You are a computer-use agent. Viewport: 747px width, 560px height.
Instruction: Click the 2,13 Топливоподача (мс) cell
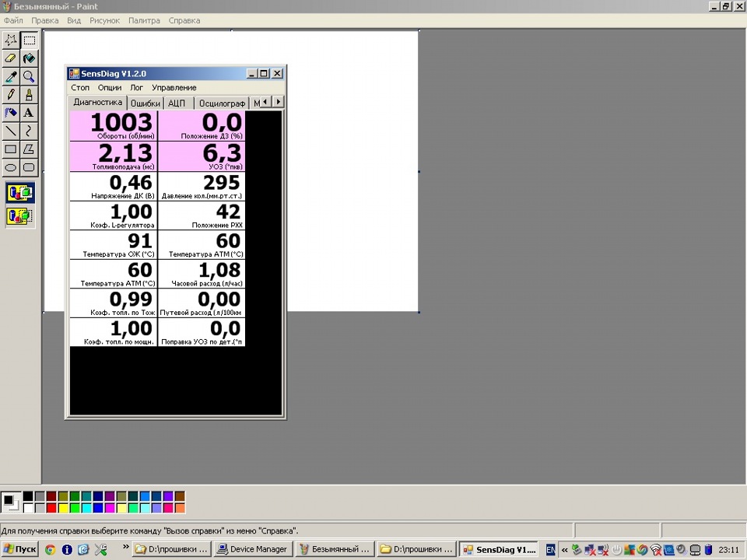pyautogui.click(x=114, y=156)
